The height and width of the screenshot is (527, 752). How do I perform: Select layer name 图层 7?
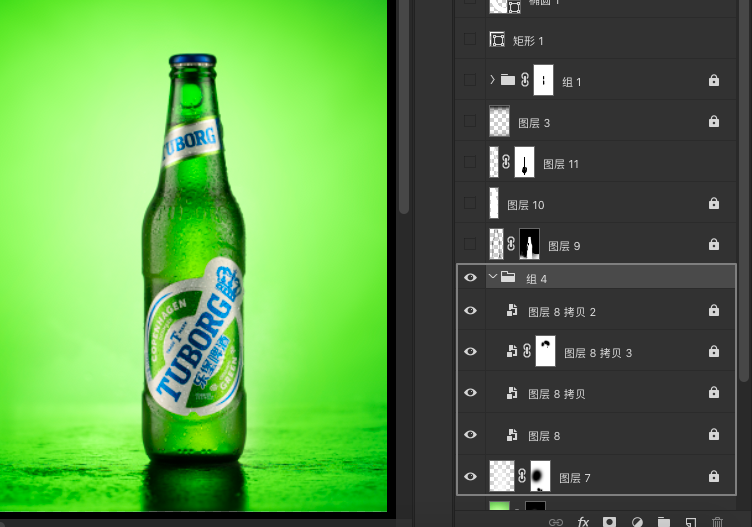pos(575,478)
